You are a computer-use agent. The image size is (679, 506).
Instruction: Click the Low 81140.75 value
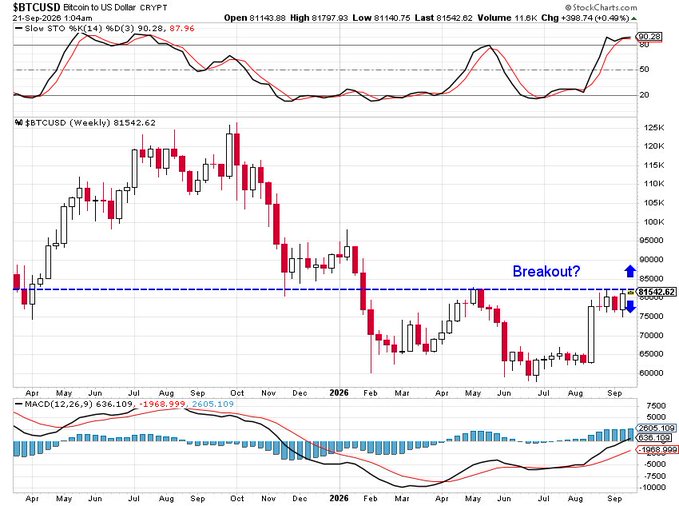click(x=381, y=18)
